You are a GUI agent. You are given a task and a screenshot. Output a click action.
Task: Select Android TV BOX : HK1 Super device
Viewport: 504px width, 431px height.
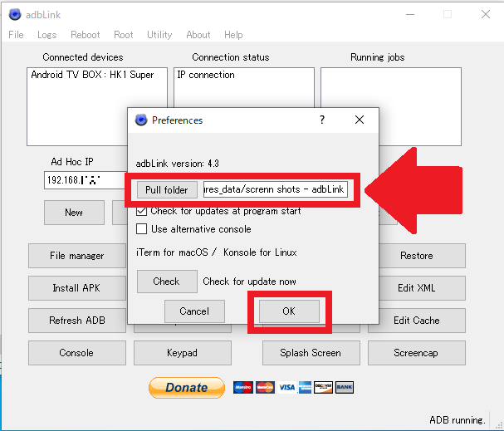92,75
